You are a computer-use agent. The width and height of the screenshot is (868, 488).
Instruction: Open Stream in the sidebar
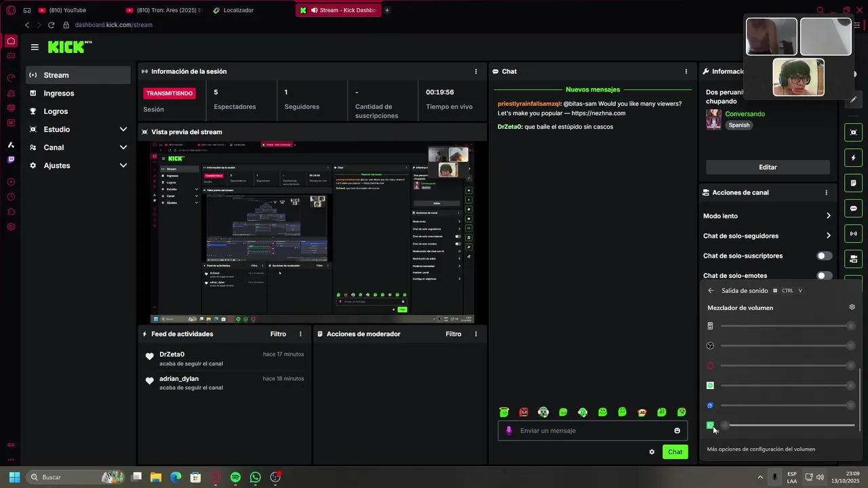pyautogui.click(x=79, y=75)
